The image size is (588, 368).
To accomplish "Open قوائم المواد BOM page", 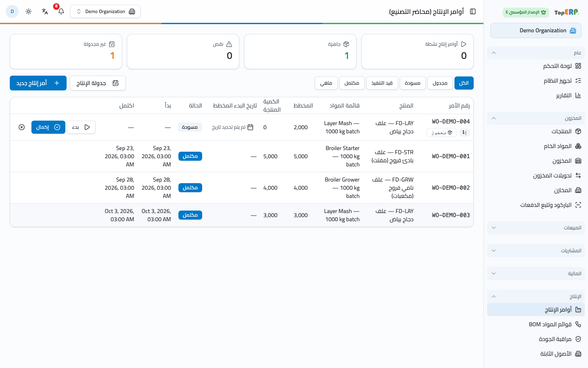I will pos(536,324).
